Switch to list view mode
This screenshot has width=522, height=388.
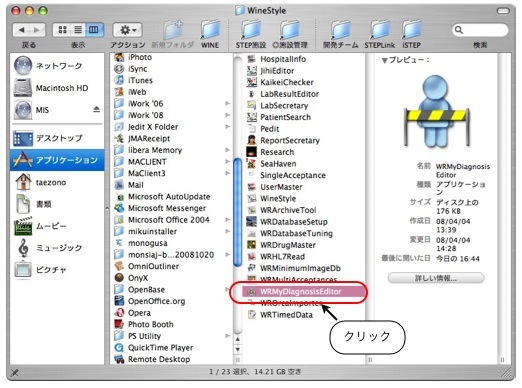coord(78,30)
